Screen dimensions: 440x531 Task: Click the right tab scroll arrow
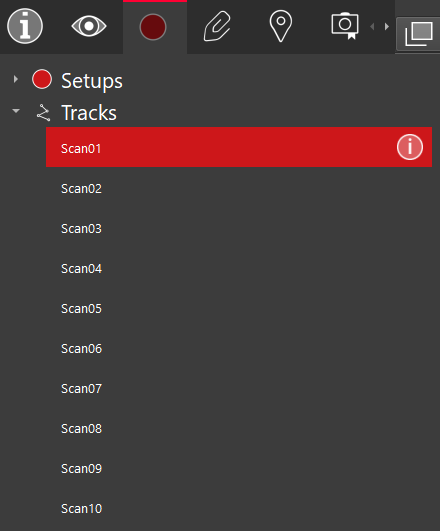coord(386,26)
